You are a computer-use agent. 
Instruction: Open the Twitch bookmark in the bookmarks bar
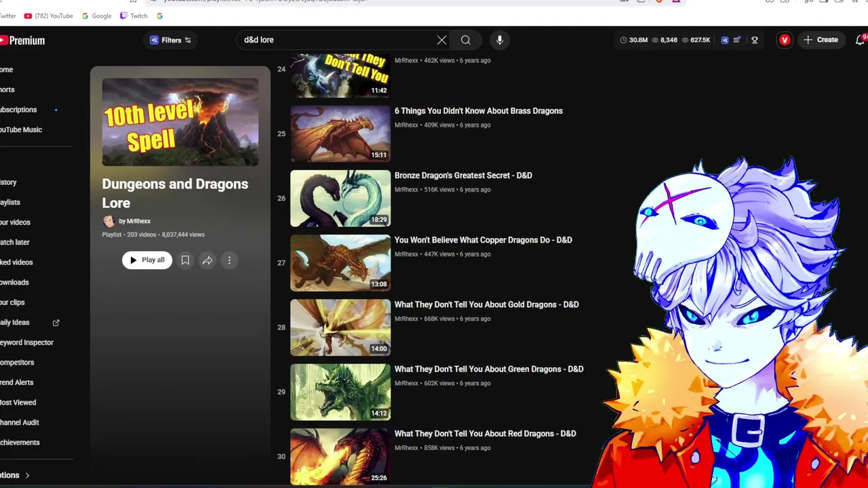point(134,16)
